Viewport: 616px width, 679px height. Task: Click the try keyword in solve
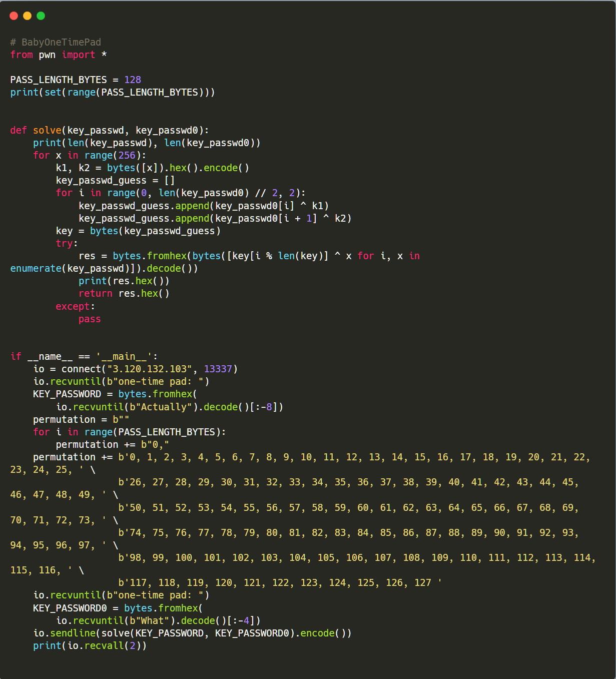63,243
